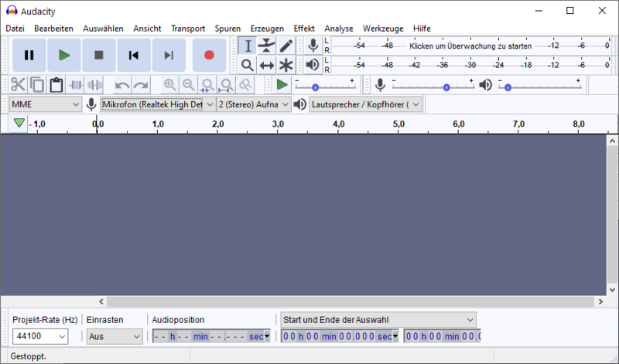Open the 2 (Stereo) channels dropdown
619x364 pixels.
pyautogui.click(x=254, y=104)
